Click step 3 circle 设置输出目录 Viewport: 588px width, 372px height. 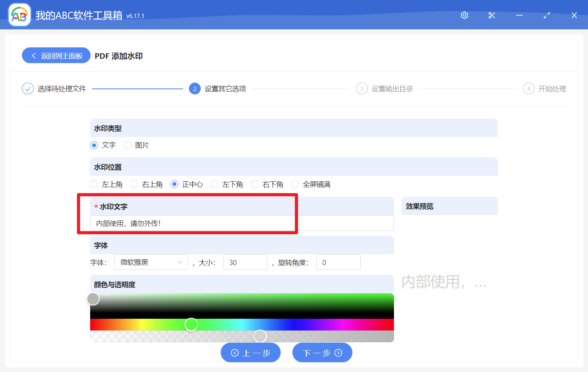point(361,88)
